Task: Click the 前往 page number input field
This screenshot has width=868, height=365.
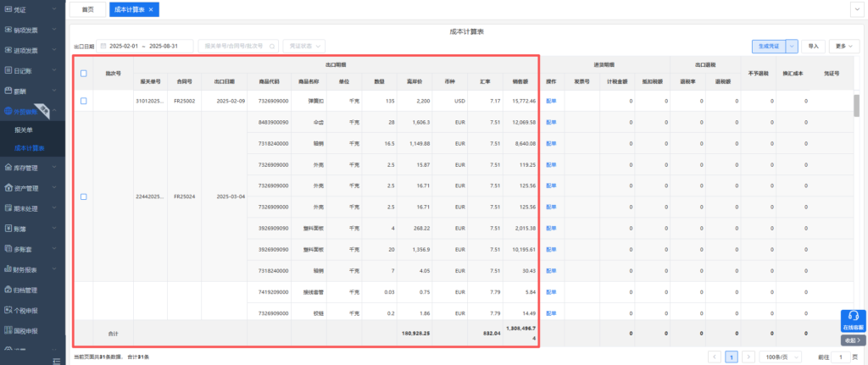Action: 843,357
